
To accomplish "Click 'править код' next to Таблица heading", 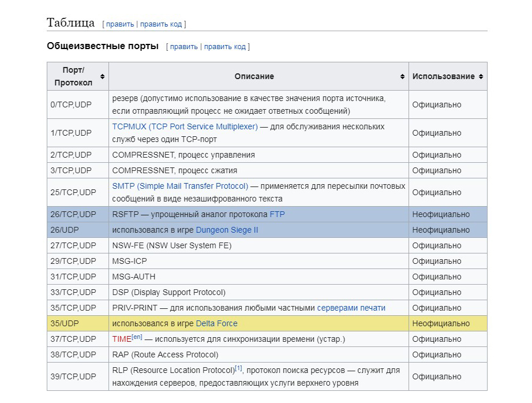I will pyautogui.click(x=161, y=24).
